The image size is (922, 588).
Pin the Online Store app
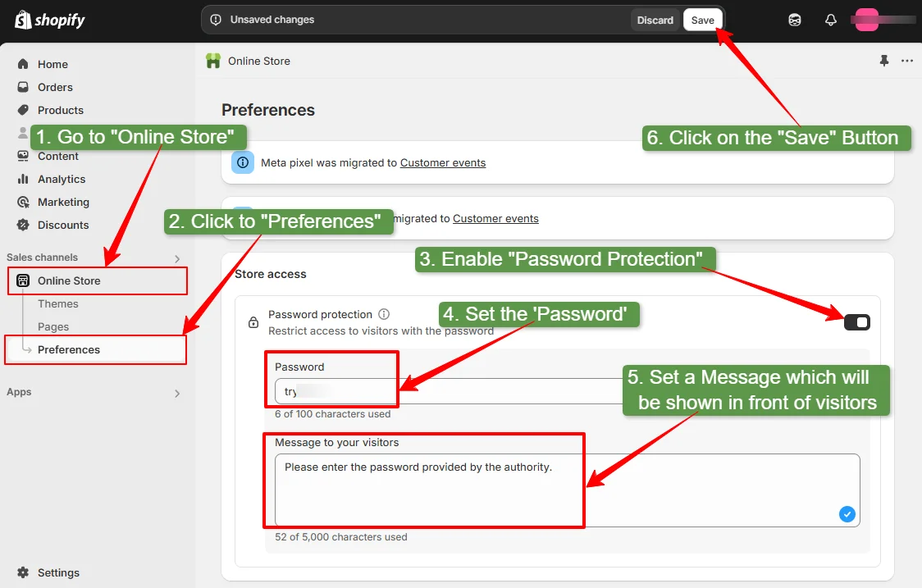tap(883, 61)
